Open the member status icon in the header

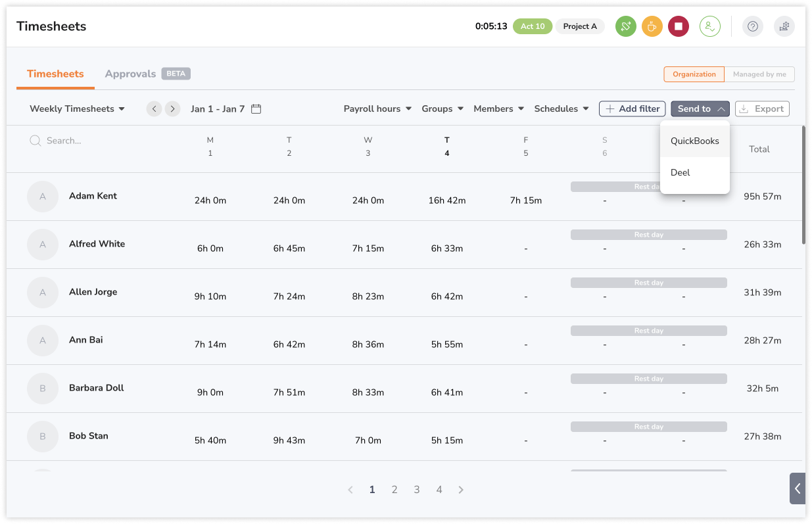(x=709, y=26)
